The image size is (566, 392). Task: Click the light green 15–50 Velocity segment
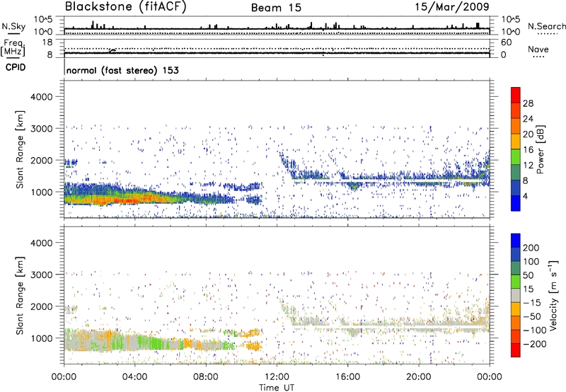pyautogui.click(x=516, y=282)
